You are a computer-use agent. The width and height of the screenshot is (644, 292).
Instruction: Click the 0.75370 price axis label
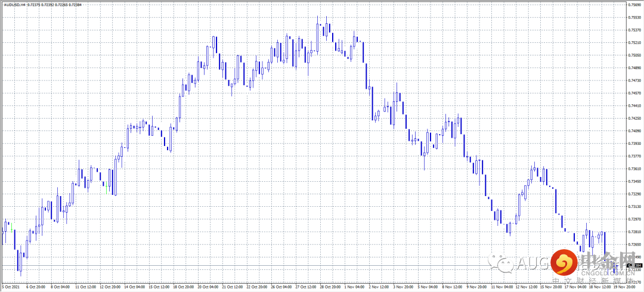click(x=635, y=30)
